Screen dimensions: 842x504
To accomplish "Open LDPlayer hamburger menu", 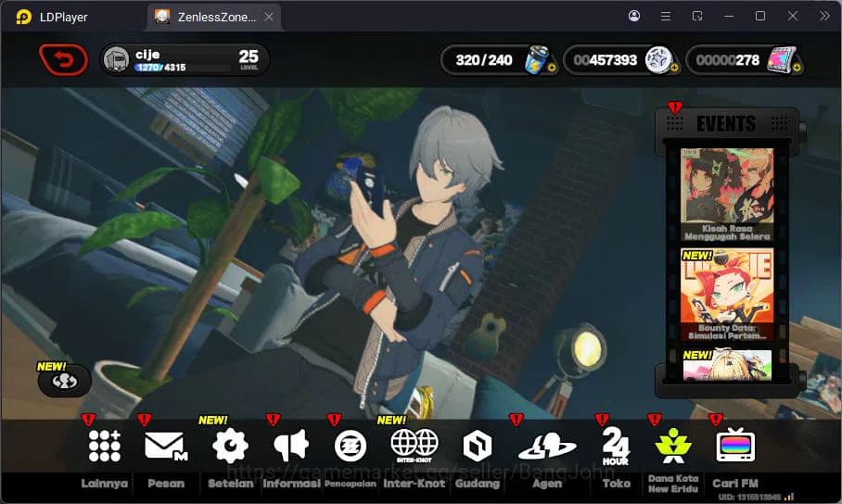I will (665, 16).
